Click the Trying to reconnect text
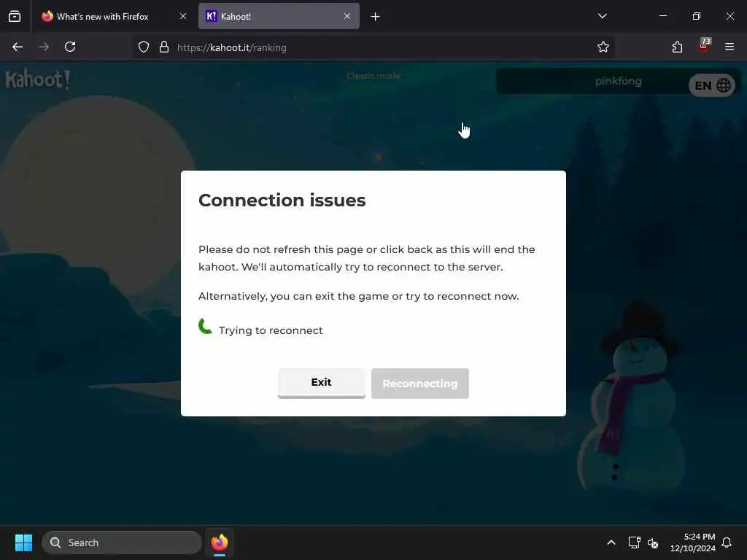The width and height of the screenshot is (747, 560). pos(271,330)
